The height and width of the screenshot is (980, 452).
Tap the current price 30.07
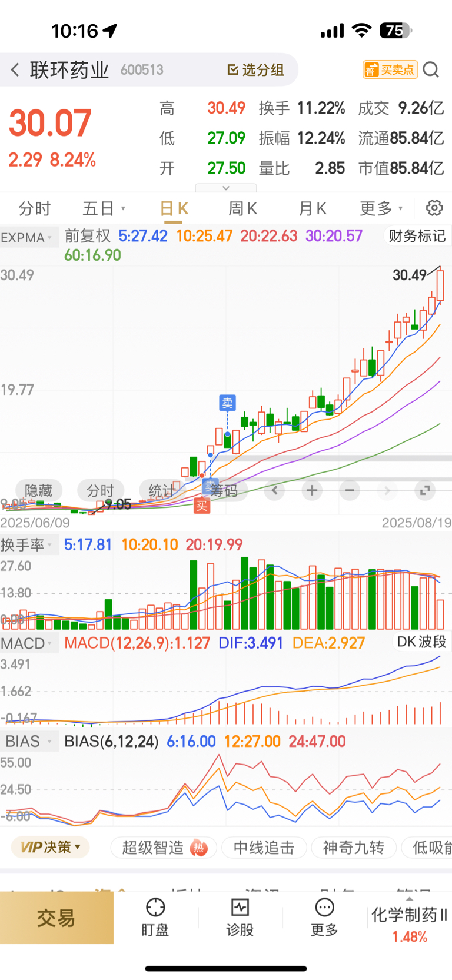coord(50,123)
